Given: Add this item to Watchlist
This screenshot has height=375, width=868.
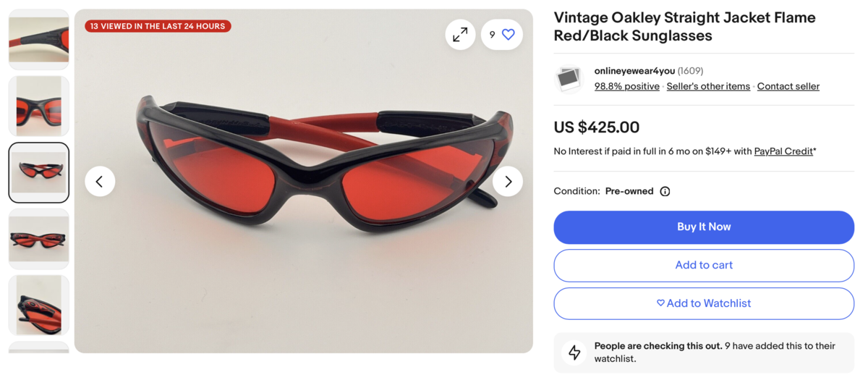Looking at the screenshot, I should click(x=704, y=303).
